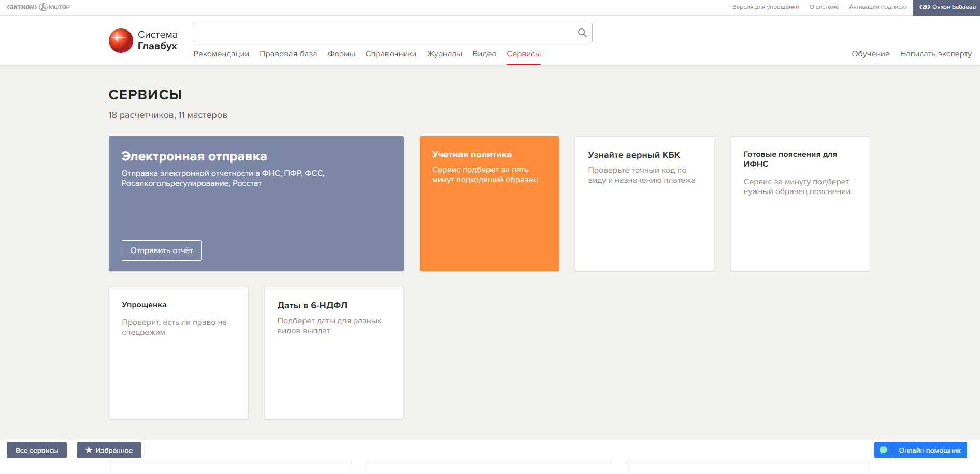Select the Журналы navigation item
The height and width of the screenshot is (474, 980).
[444, 54]
